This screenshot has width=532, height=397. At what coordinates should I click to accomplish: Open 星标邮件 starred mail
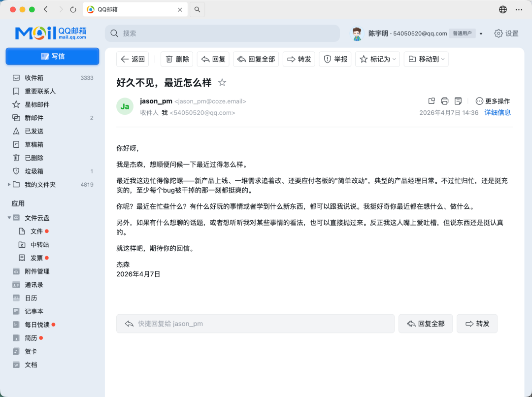52,104
